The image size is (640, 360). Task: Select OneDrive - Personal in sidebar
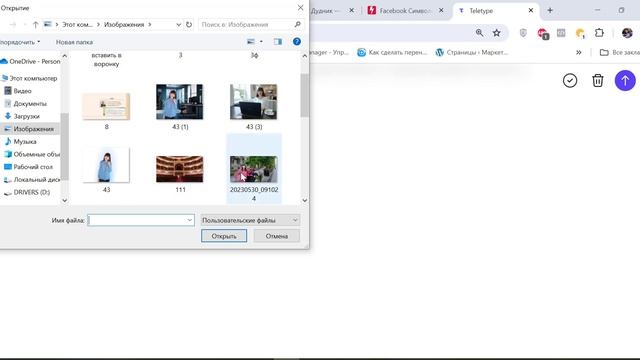(x=31, y=61)
